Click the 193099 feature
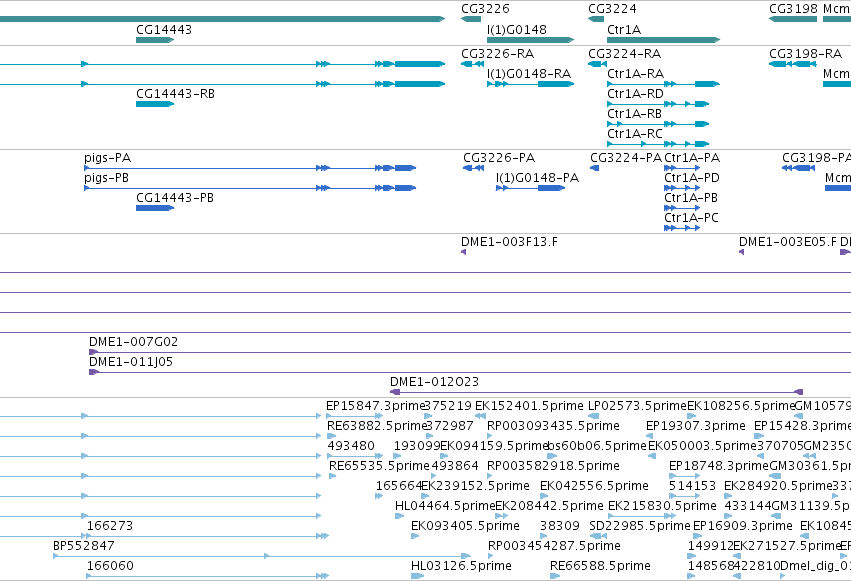The image size is (851, 581). point(397,456)
